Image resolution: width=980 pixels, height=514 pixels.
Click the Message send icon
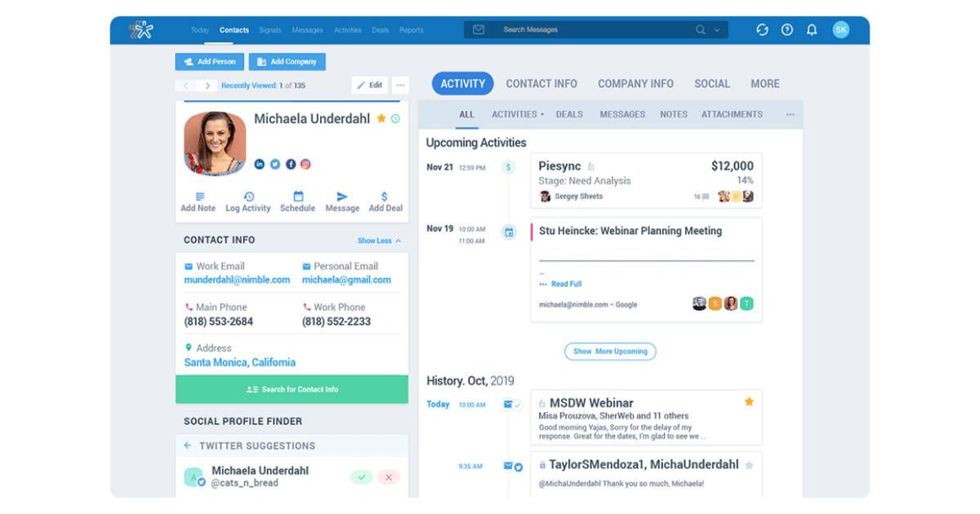pyautogui.click(x=342, y=196)
